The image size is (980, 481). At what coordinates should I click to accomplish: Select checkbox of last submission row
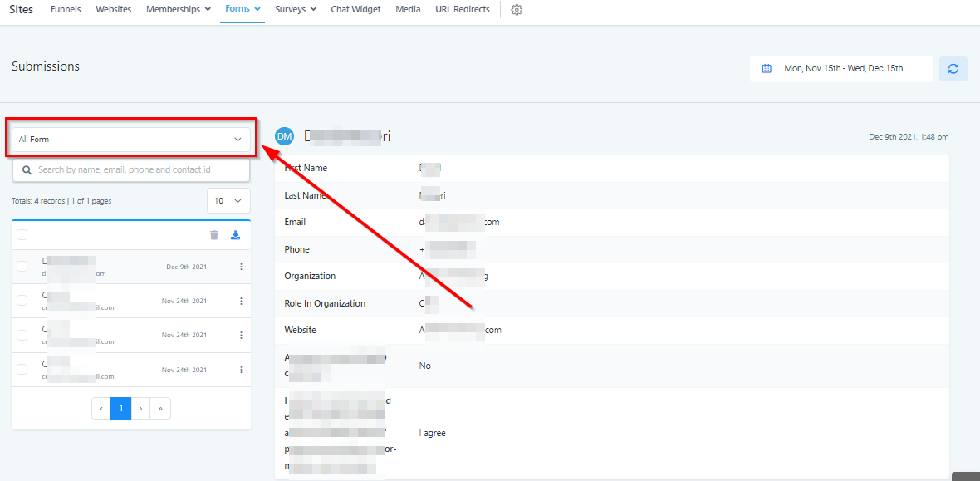click(22, 370)
